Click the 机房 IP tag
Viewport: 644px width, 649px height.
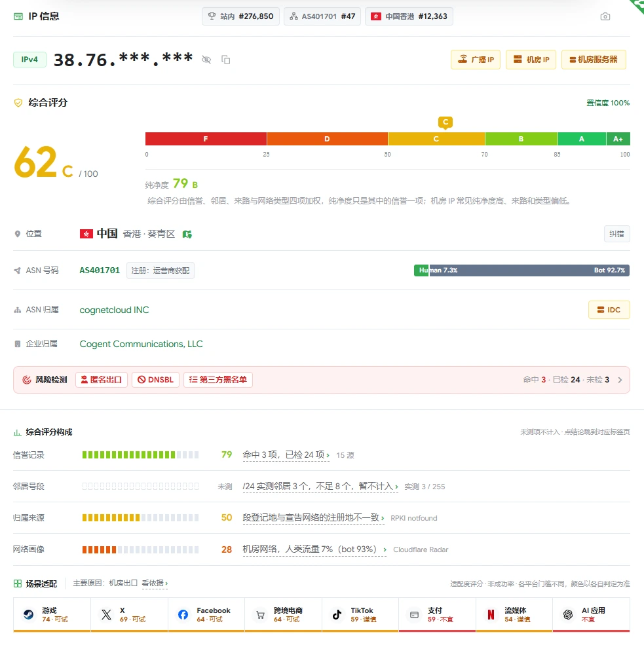[531, 60]
